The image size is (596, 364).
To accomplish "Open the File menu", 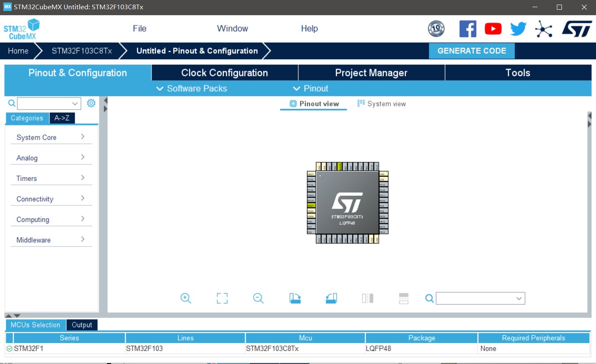I will 139,29.
